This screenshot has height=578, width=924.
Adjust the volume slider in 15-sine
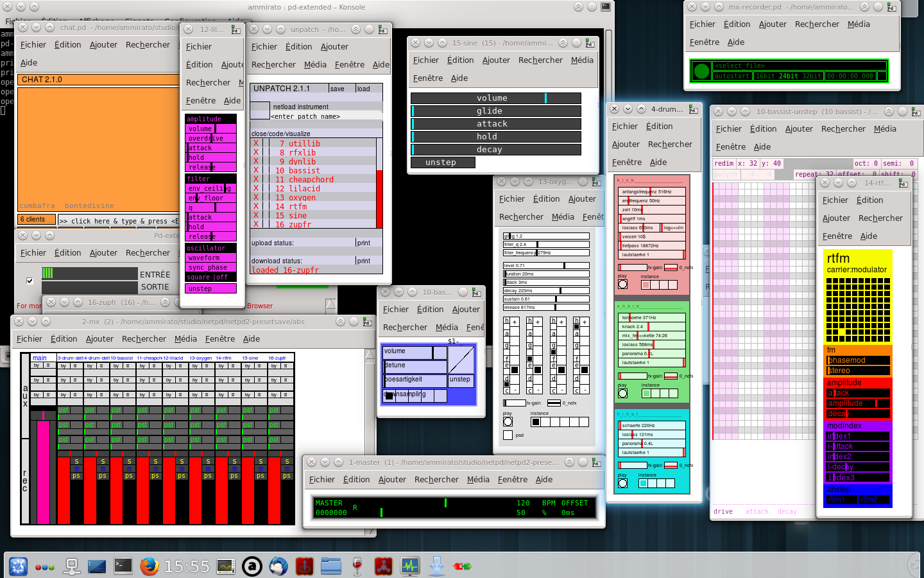click(495, 98)
